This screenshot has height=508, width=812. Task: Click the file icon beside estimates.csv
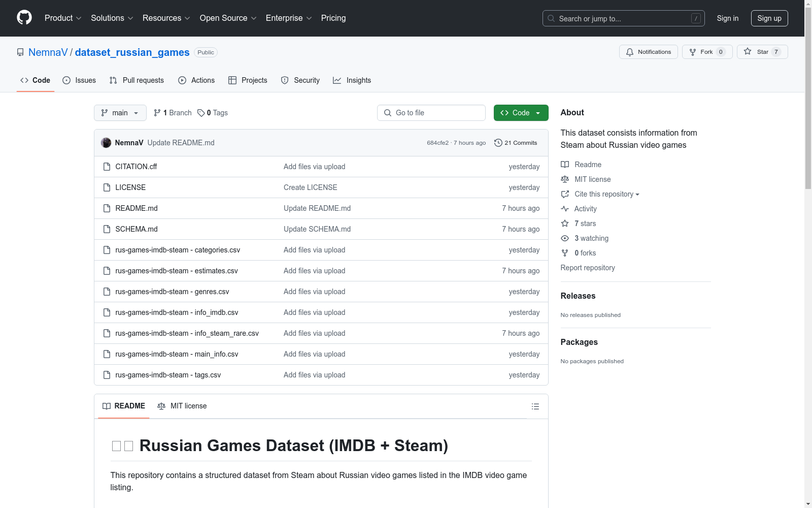coord(107,271)
